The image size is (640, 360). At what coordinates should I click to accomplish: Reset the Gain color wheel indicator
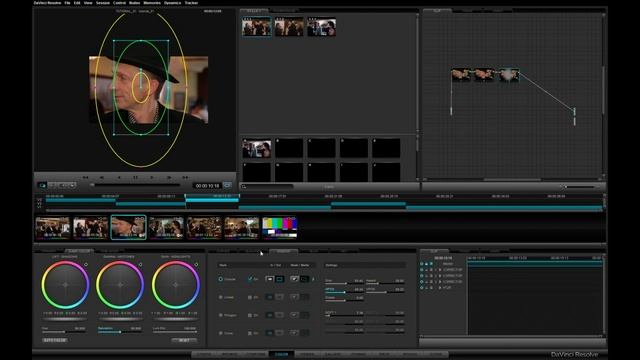(x=196, y=265)
